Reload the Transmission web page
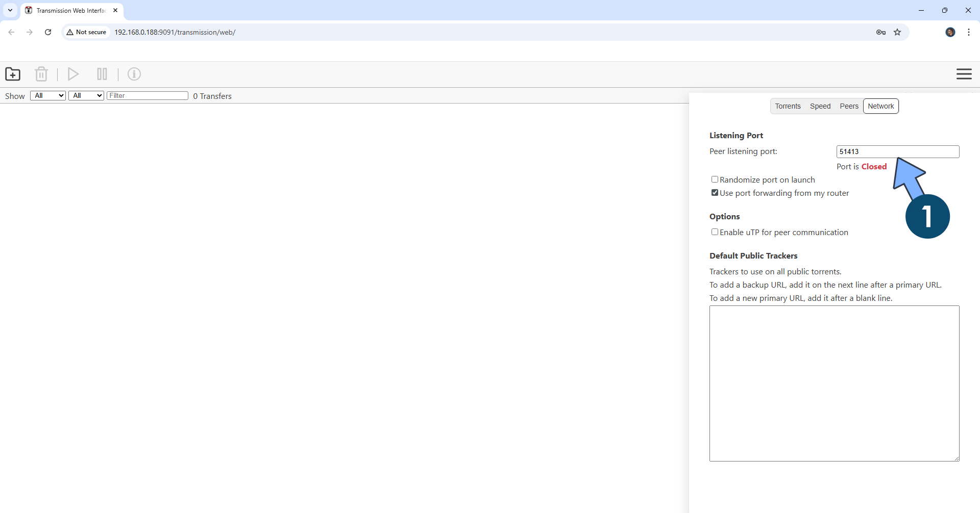The width and height of the screenshot is (980, 513). coord(48,32)
